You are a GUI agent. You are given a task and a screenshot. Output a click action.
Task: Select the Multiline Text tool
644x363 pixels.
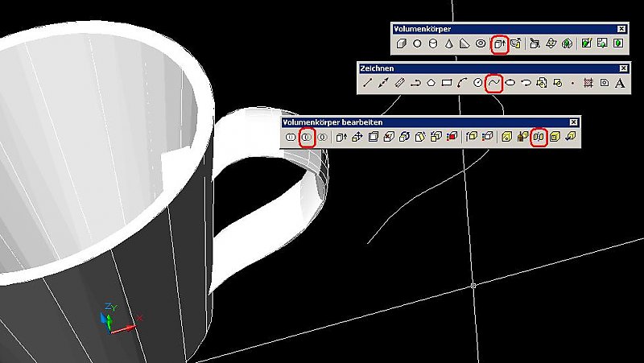pos(620,83)
